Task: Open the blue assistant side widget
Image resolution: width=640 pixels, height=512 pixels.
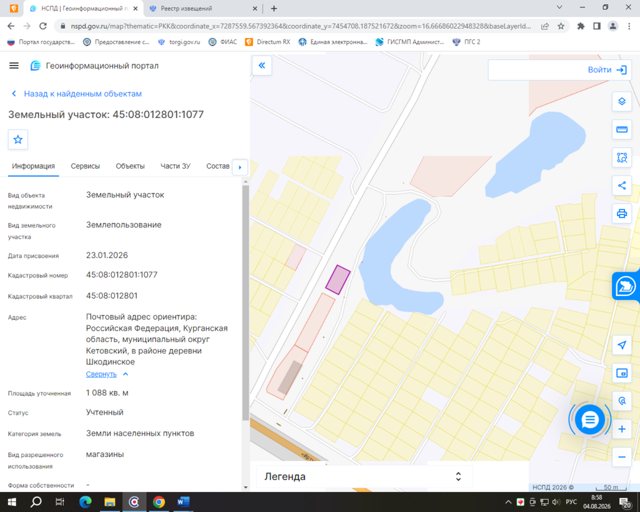Action: point(626,286)
